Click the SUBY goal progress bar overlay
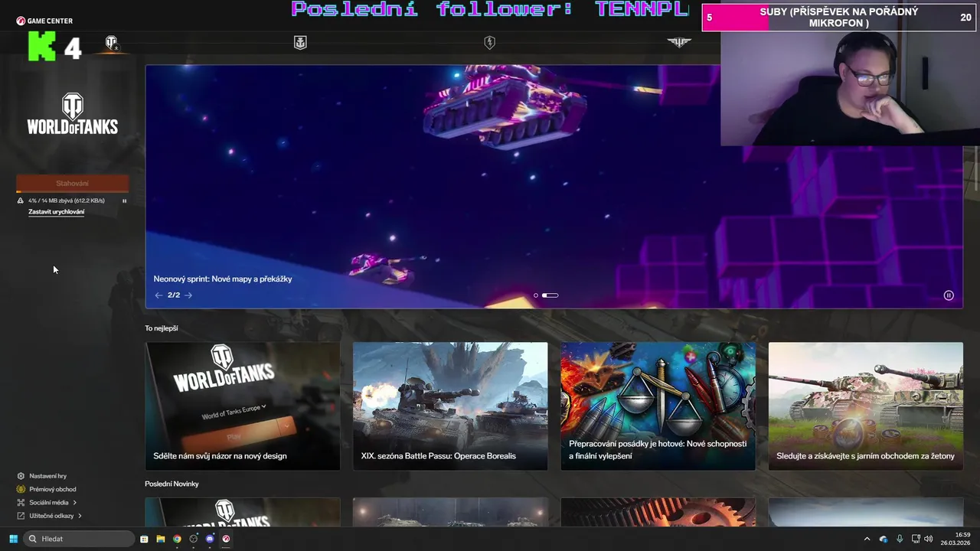The width and height of the screenshot is (980, 551). [840, 17]
